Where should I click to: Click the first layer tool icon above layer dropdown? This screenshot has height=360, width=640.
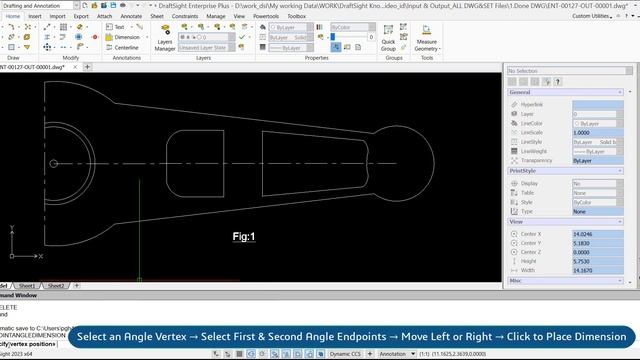(184, 27)
